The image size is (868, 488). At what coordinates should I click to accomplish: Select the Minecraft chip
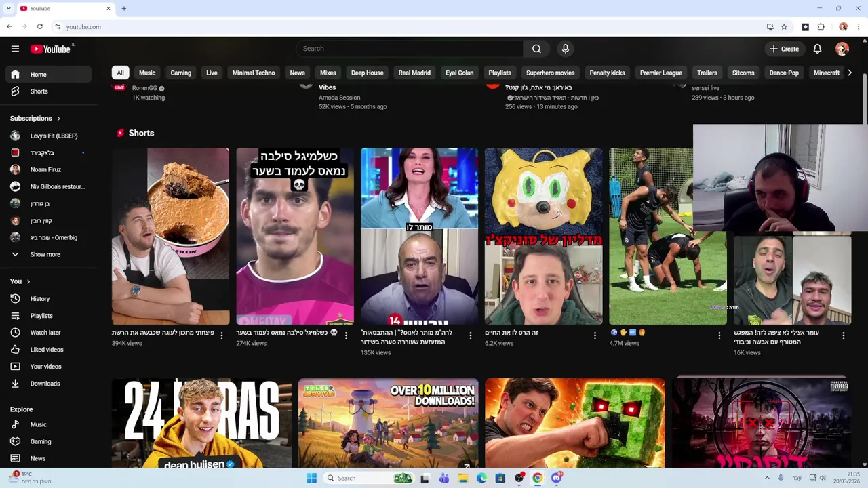(x=826, y=73)
